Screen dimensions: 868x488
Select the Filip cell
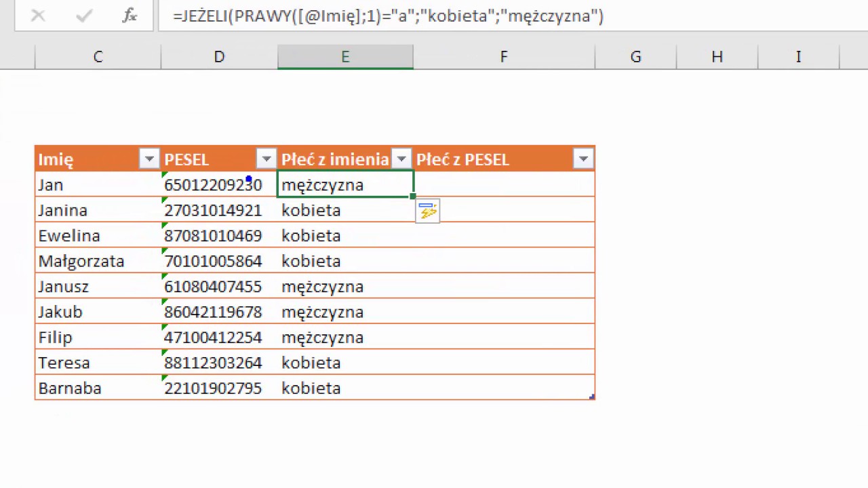point(98,337)
